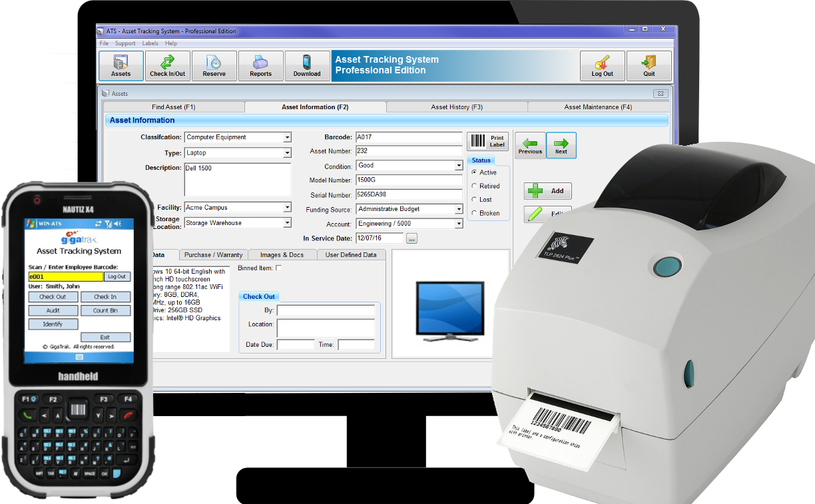Edit the asset using the pencil button
This screenshot has width=815, height=504.
coord(547,214)
